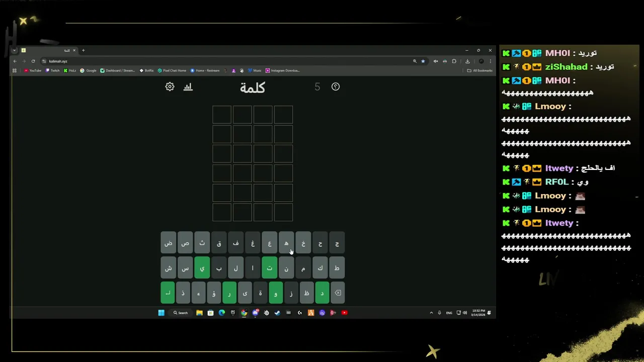Tap the green د letter key
The image size is (644, 362).
pos(322,293)
